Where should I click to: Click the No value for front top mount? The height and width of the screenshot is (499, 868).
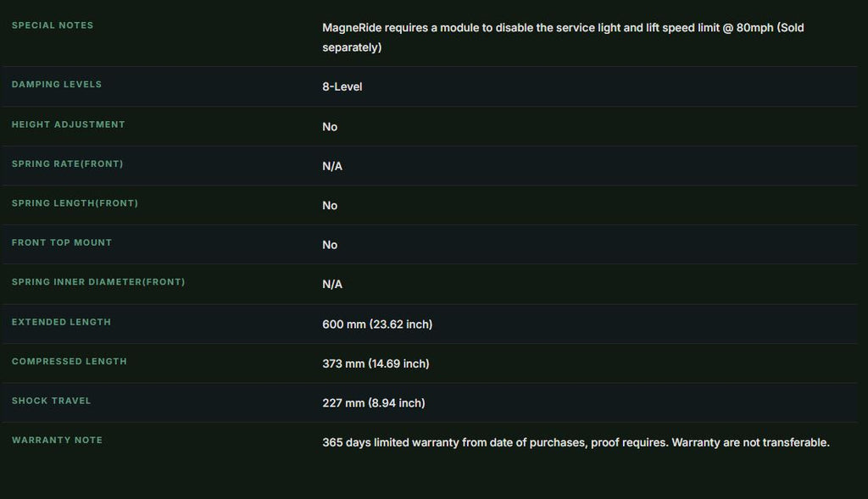330,245
